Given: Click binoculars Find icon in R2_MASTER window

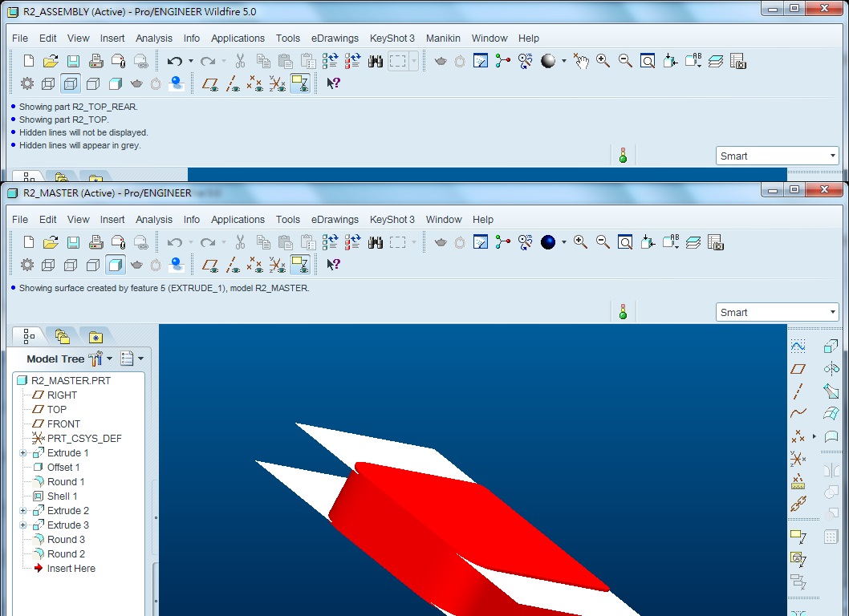Looking at the screenshot, I should click(376, 242).
